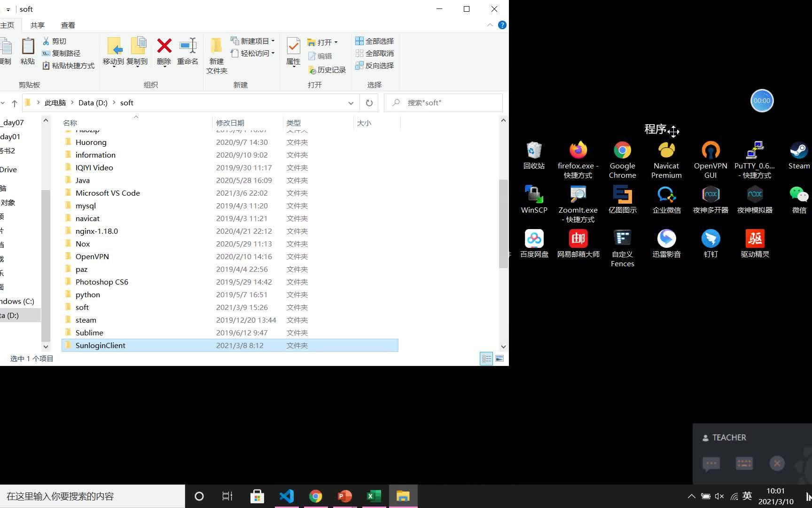812x508 pixels.
Task: Switch to large icons view layout
Action: (500, 358)
